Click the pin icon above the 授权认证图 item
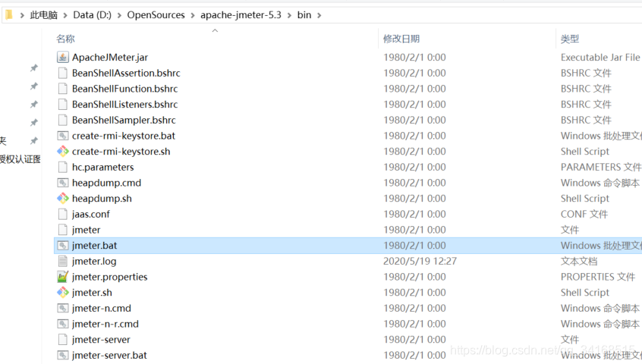 [x=34, y=141]
